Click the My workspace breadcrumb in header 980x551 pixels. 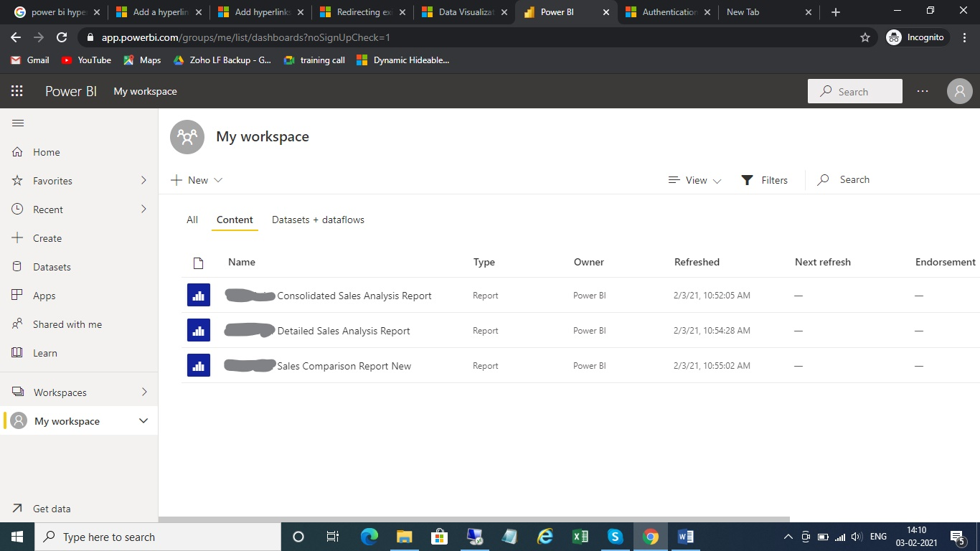pyautogui.click(x=145, y=91)
